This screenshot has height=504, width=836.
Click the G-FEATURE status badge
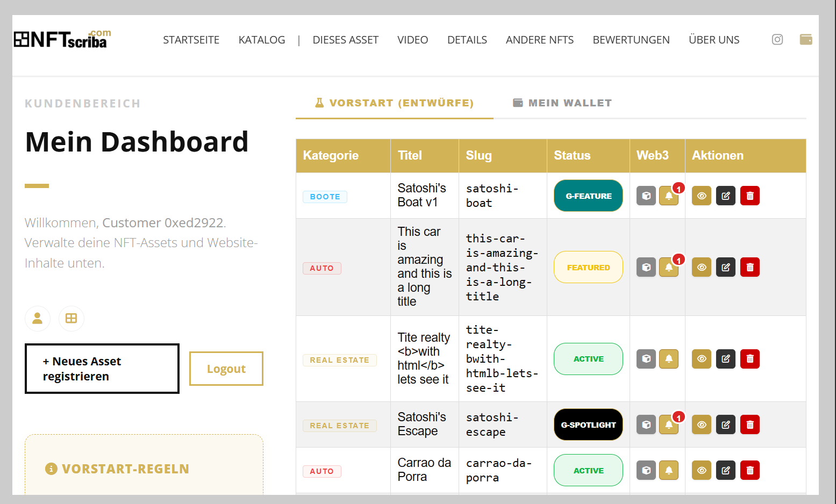point(588,196)
